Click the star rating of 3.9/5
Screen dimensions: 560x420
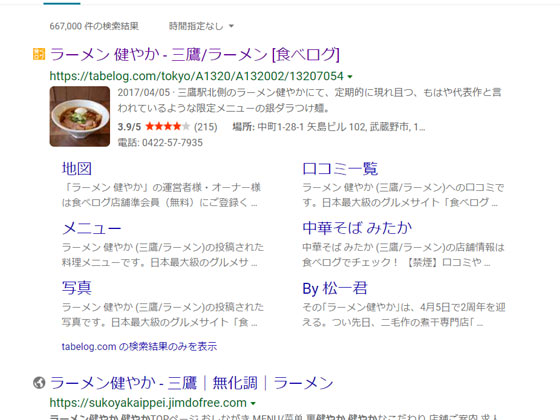tap(168, 126)
